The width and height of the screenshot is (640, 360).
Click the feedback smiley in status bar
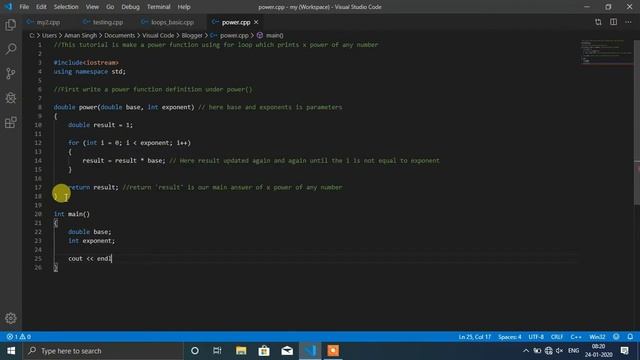click(616, 337)
